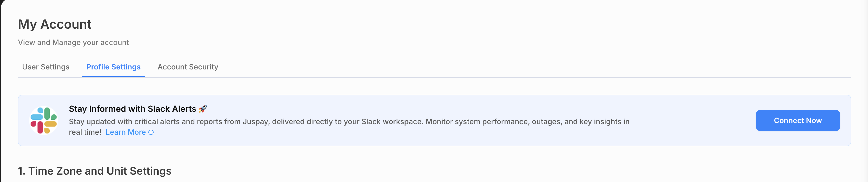Click the 'Stay Informed with Slack Alerts' title
868x182 pixels.
132,109
